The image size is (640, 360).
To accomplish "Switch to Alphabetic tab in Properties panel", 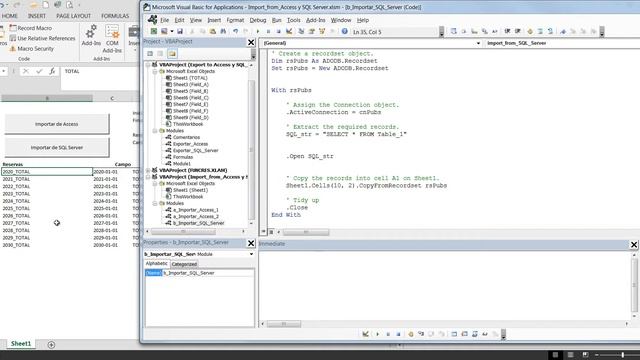I will pos(157,264).
